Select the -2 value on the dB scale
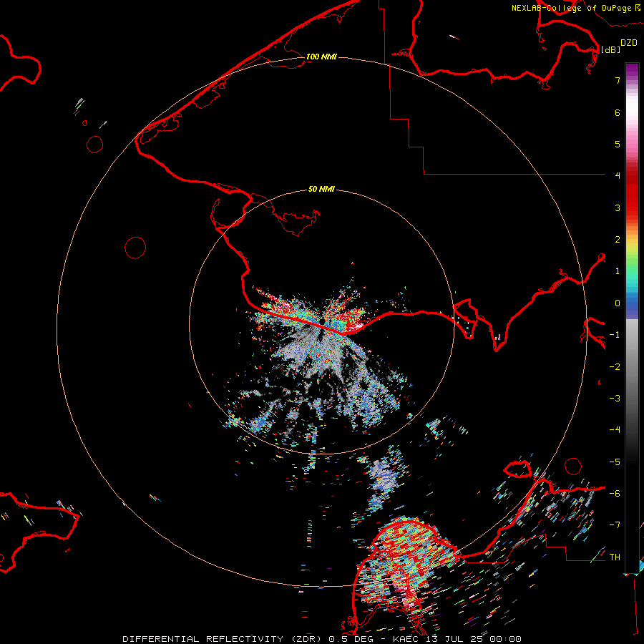644x644 pixels. tap(615, 367)
